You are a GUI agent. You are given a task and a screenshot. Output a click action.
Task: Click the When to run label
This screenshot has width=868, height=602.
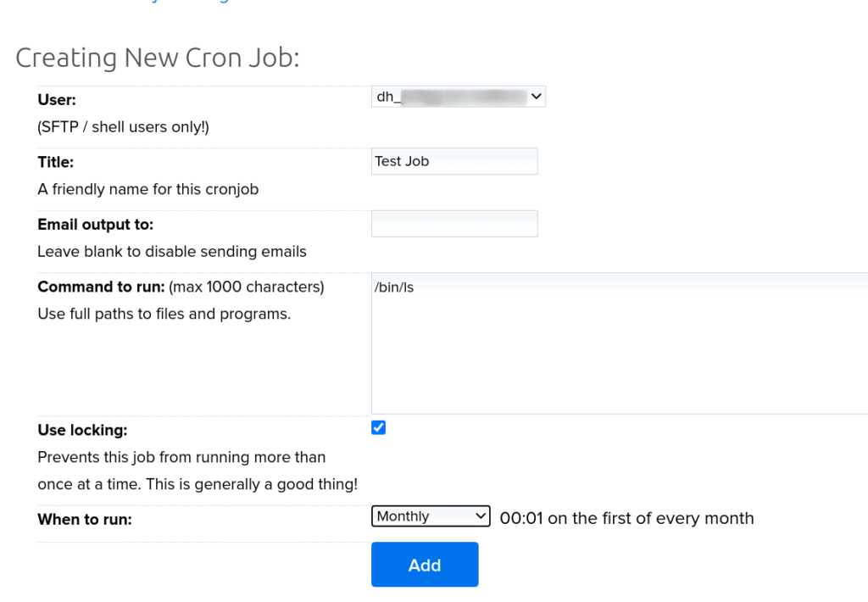tap(85, 520)
